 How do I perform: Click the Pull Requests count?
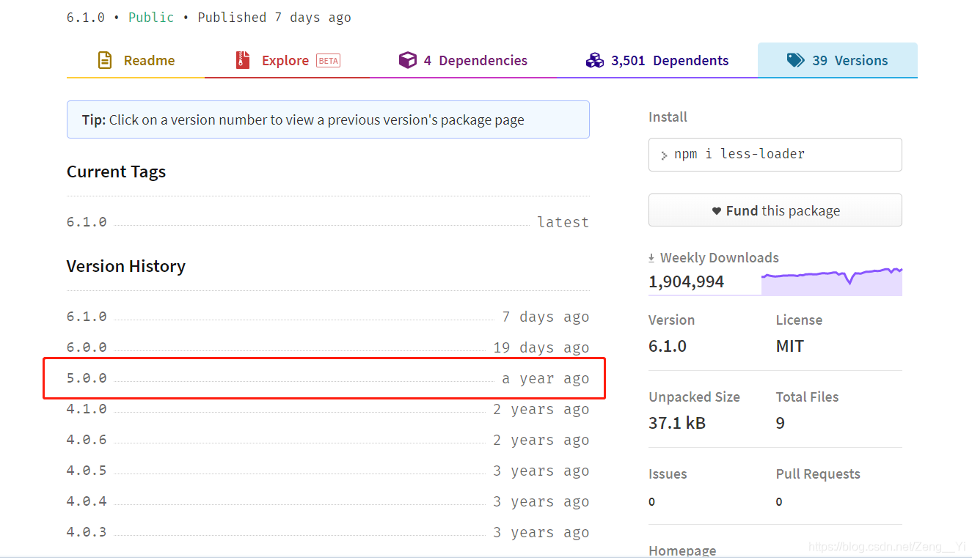point(779,502)
